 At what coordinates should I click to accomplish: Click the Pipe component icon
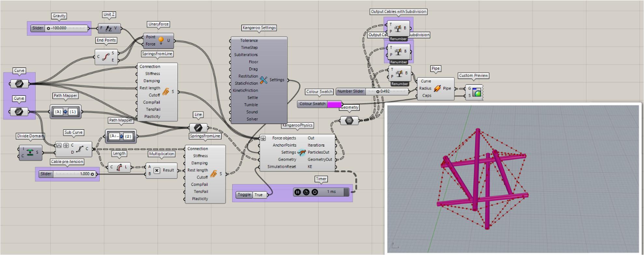[437, 88]
